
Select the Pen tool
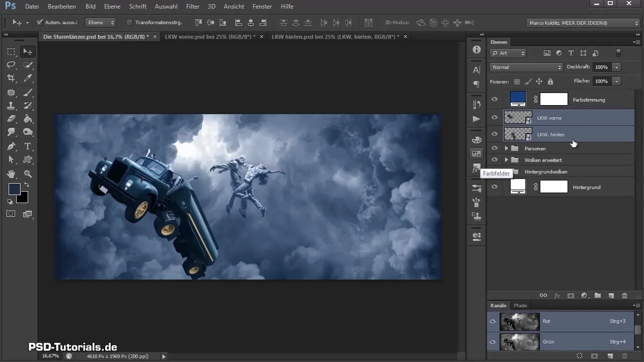pyautogui.click(x=11, y=147)
